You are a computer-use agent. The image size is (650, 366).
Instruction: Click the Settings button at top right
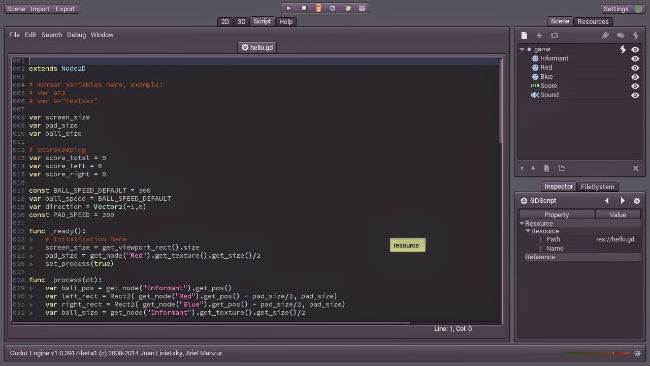[623, 9]
